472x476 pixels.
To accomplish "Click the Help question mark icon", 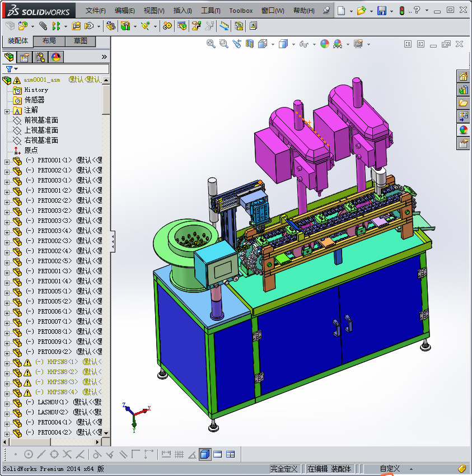I will click(x=417, y=11).
